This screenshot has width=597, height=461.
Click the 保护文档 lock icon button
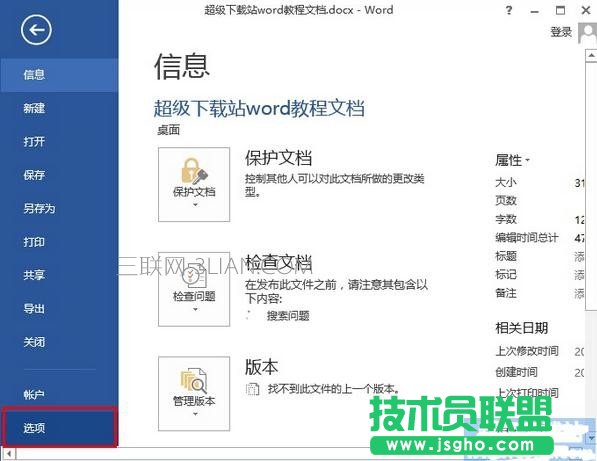194,185
